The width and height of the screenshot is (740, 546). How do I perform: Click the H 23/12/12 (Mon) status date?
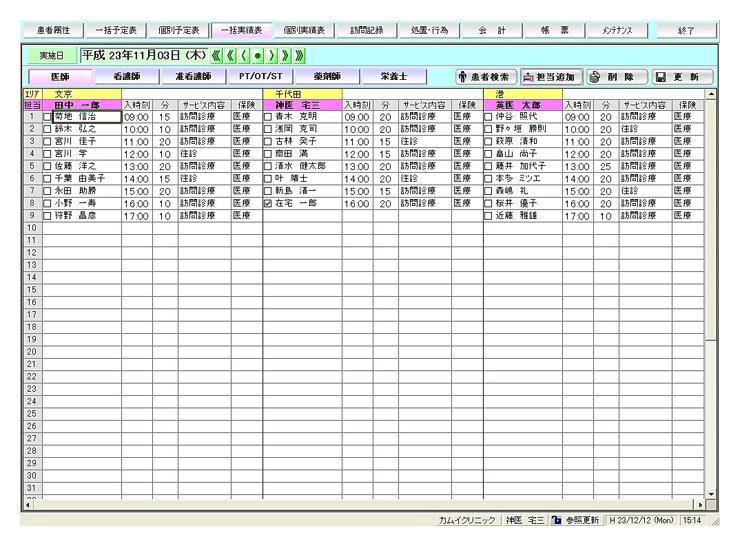[x=641, y=520]
